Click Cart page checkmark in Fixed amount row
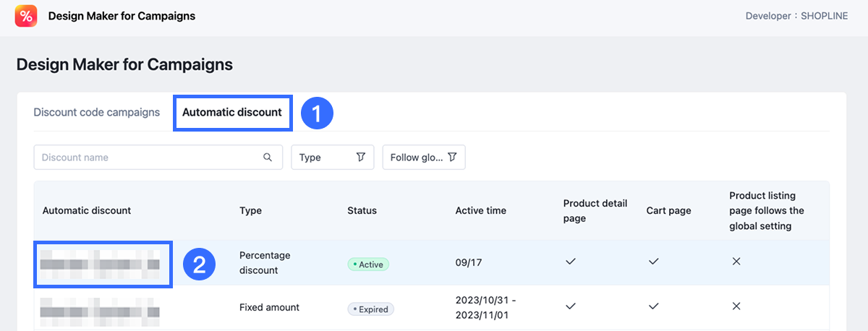 653,306
